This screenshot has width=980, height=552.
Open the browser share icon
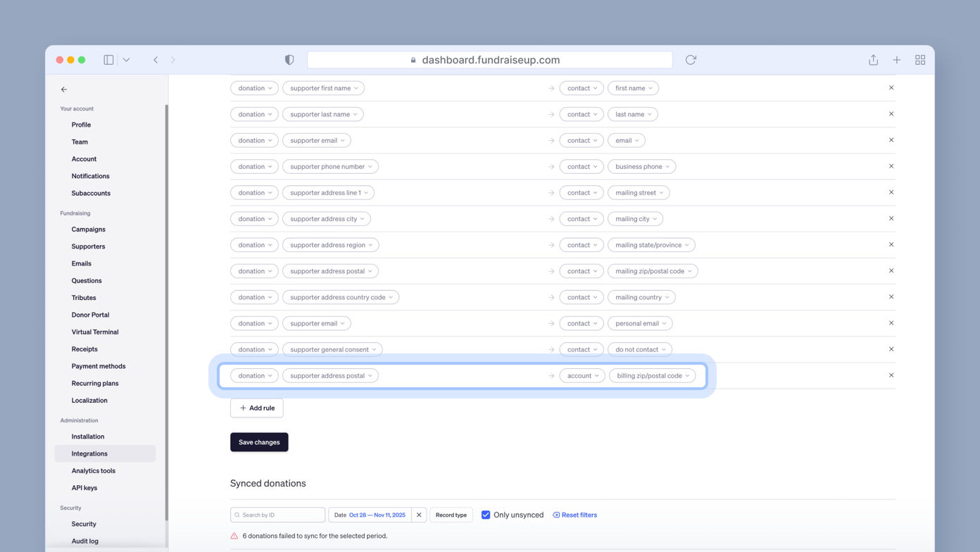(873, 60)
